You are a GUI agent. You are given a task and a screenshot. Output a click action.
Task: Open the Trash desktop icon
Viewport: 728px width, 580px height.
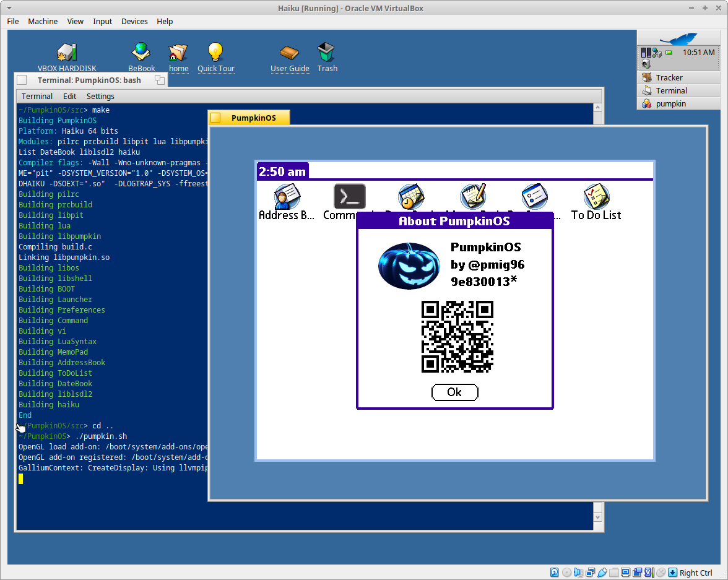[326, 52]
